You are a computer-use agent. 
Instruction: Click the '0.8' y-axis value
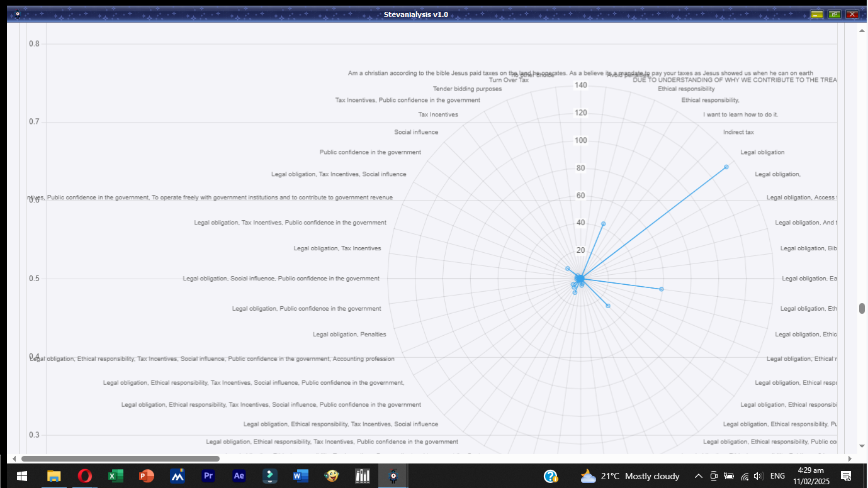(x=34, y=43)
